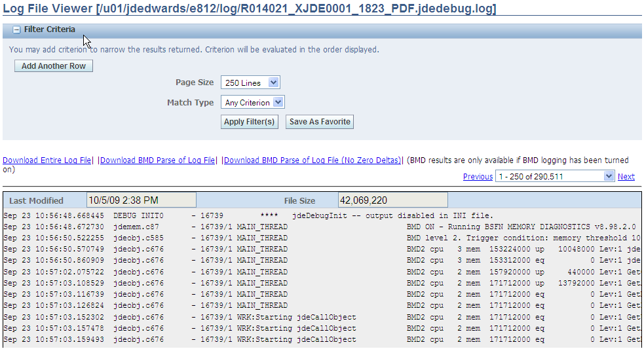Collapse the Filter Criteria section

16,29
